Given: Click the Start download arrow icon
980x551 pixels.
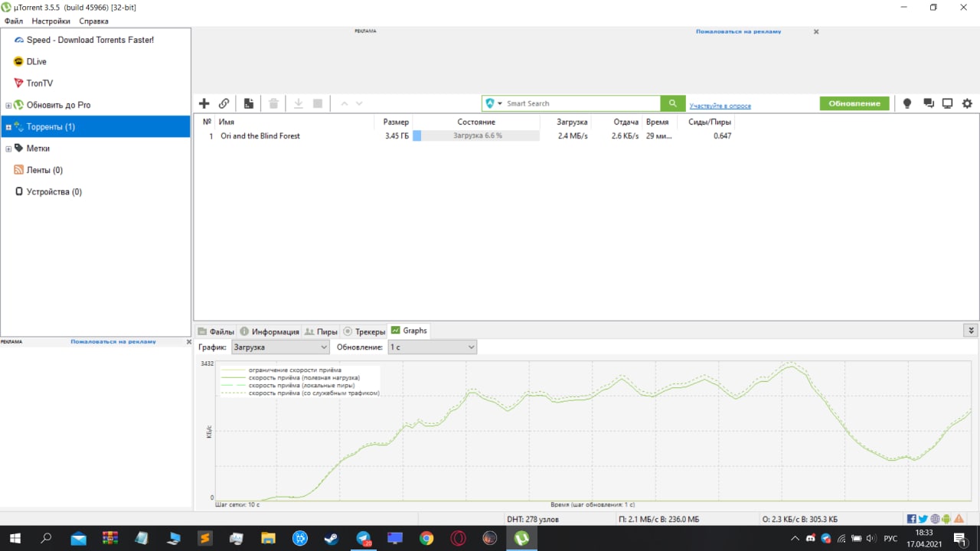Looking at the screenshot, I should pos(299,103).
